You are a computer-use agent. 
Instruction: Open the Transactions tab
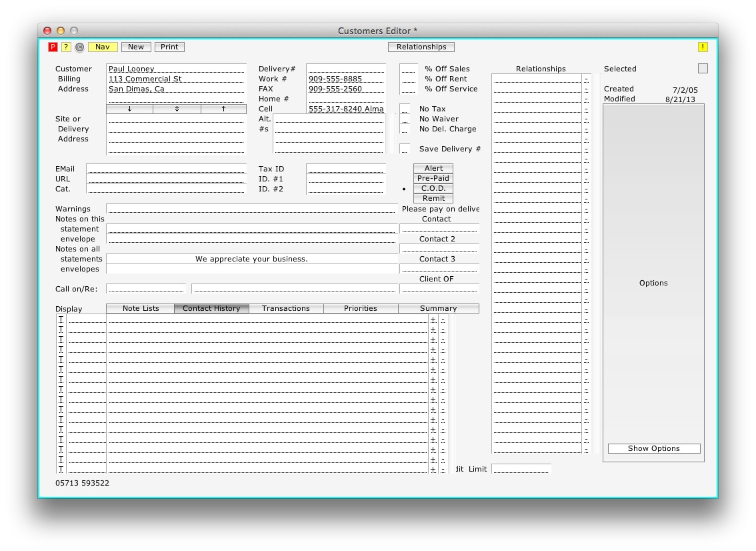point(286,308)
